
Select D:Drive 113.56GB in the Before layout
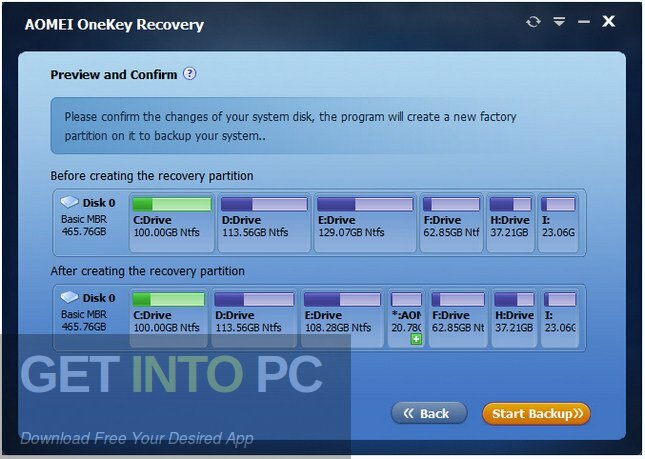[264, 223]
